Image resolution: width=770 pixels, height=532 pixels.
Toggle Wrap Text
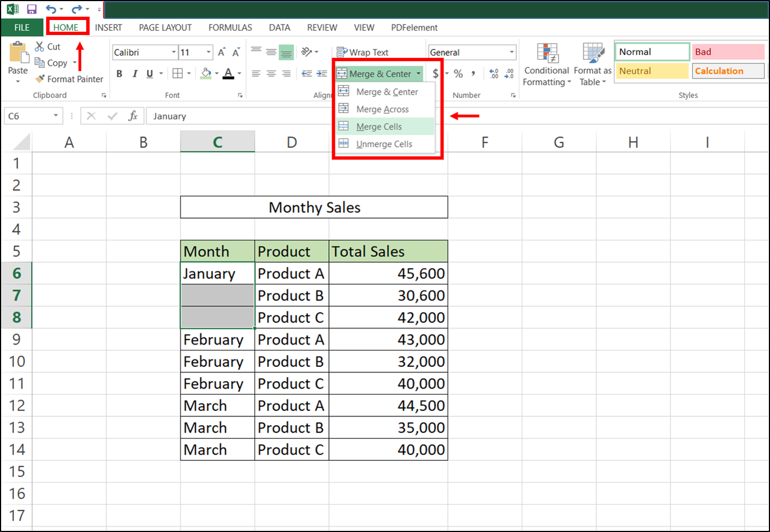pos(363,52)
